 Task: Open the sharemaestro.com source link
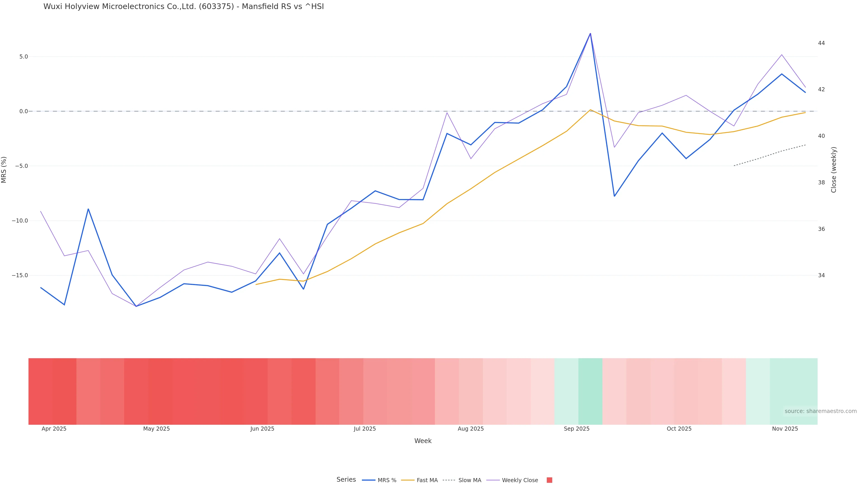pos(820,411)
